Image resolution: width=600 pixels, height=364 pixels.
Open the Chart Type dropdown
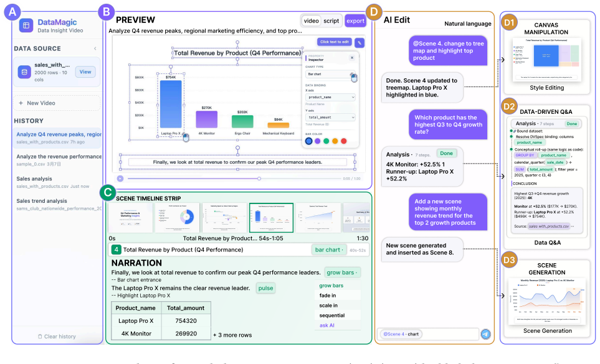331,74
